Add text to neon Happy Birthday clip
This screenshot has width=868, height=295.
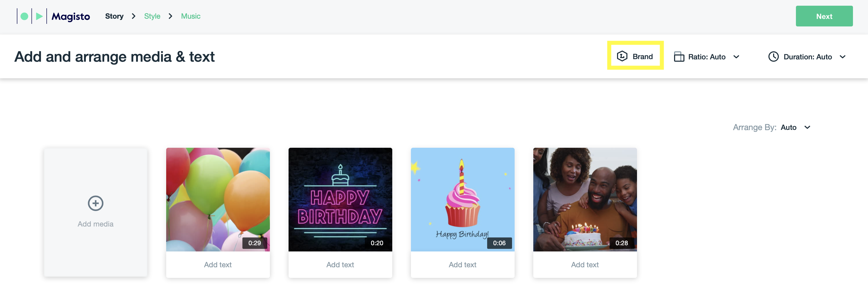pyautogui.click(x=340, y=265)
